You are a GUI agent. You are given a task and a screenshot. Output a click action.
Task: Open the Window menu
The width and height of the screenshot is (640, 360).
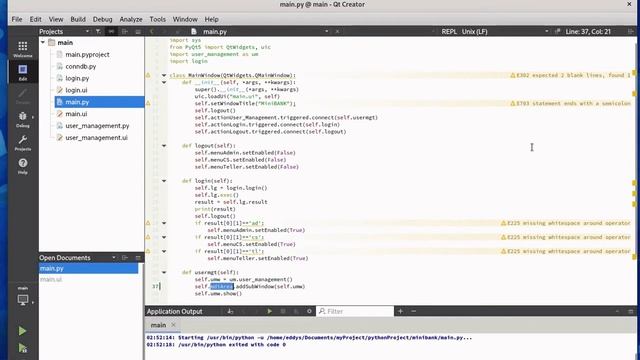(185, 19)
